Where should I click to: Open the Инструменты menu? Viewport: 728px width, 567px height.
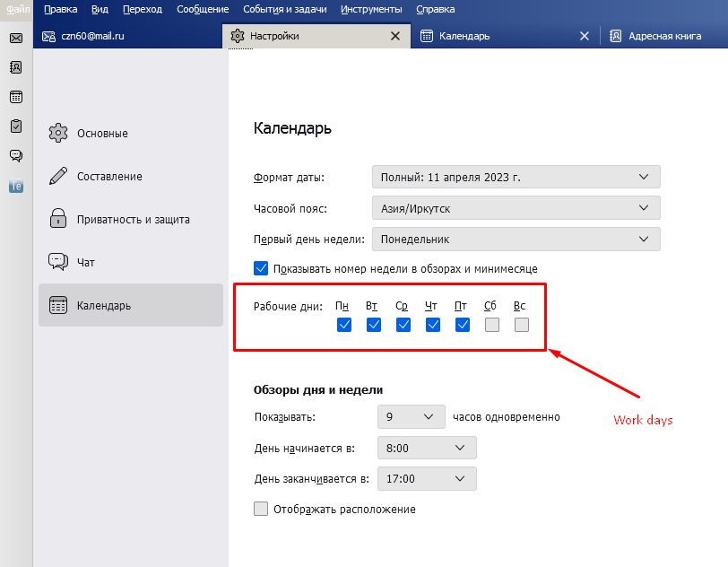tap(377, 9)
